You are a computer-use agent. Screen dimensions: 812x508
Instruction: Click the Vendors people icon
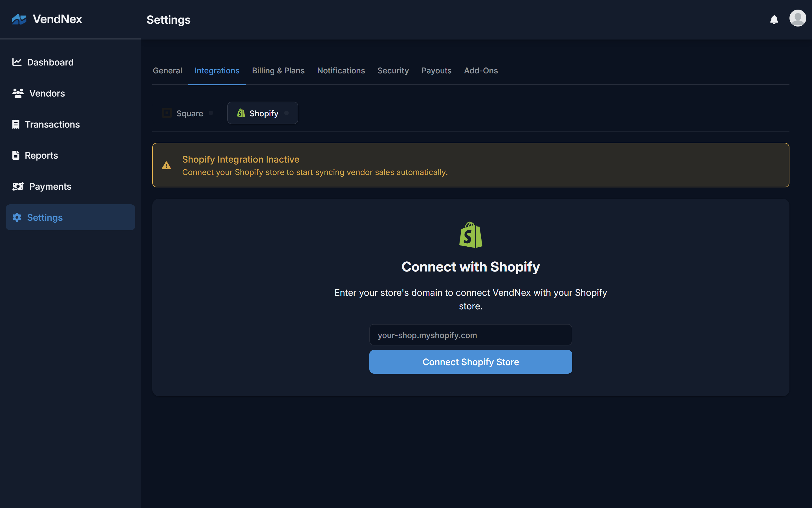tap(18, 93)
